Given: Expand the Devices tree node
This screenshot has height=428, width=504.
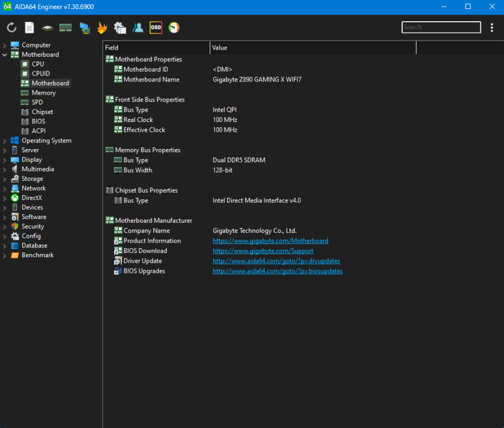Looking at the screenshot, I should (4, 208).
